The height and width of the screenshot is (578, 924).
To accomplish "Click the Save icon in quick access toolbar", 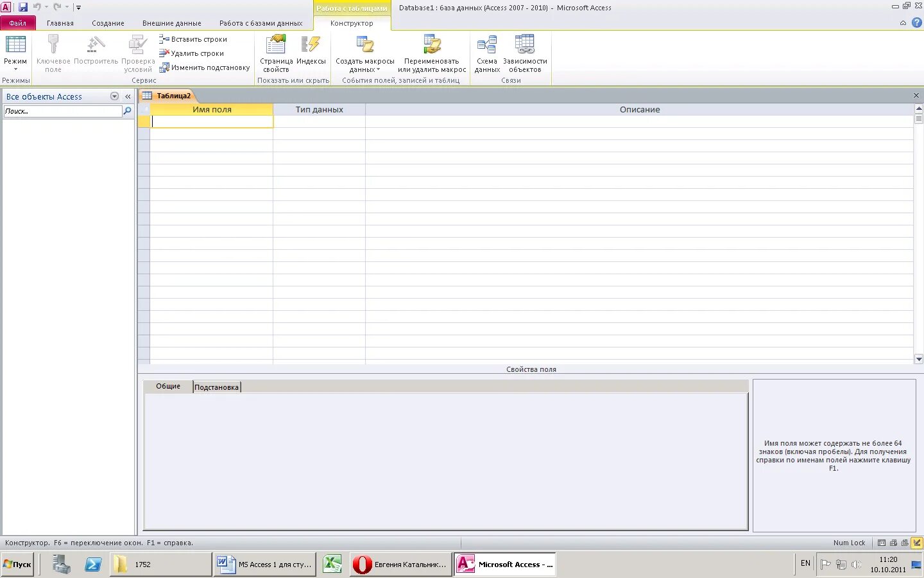I will (x=23, y=7).
